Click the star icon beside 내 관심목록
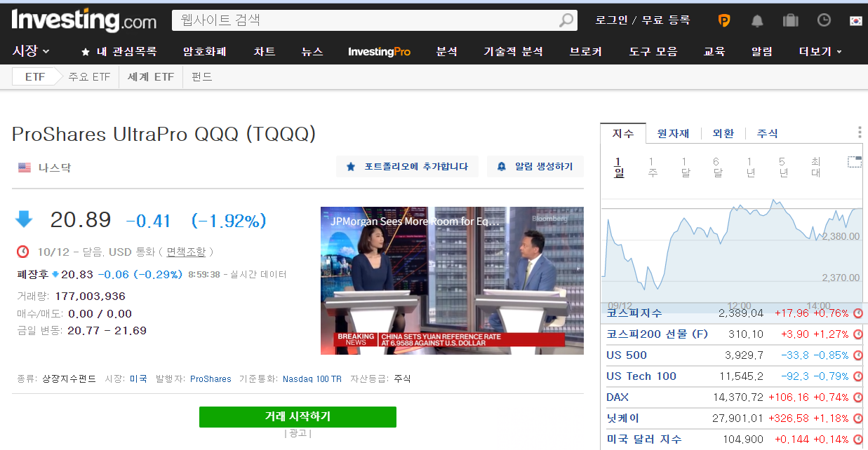The image size is (868, 450). [x=86, y=52]
